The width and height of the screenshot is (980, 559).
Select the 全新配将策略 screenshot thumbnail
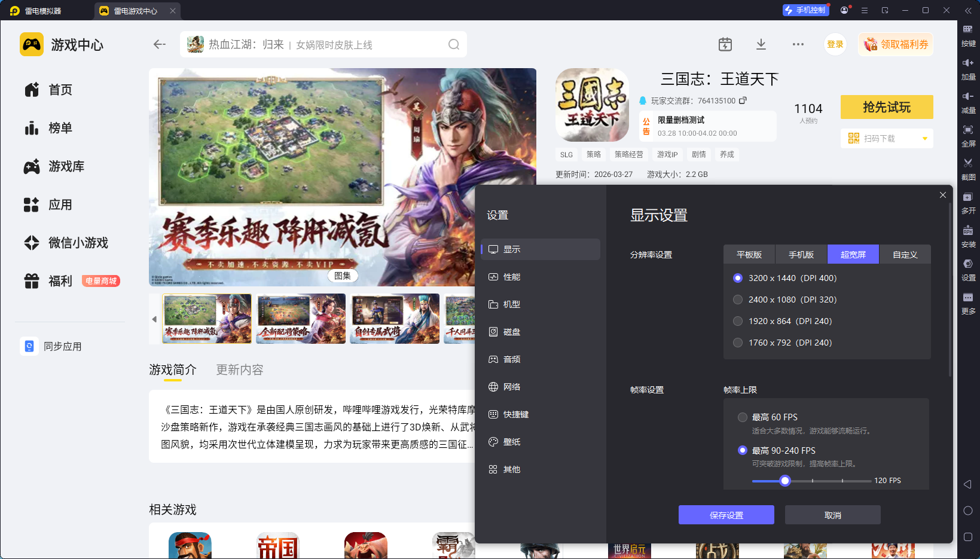coord(301,319)
